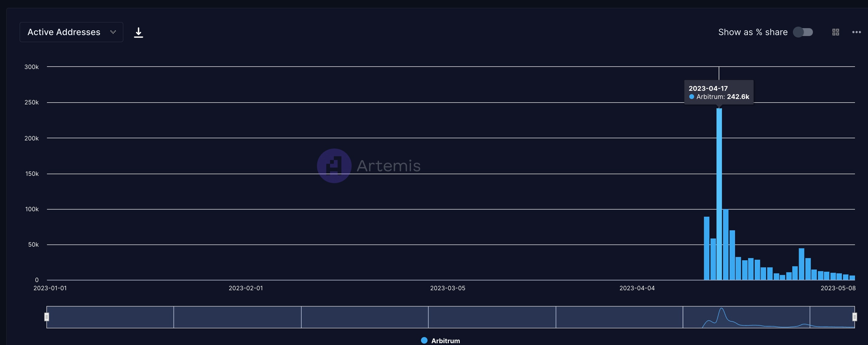This screenshot has width=868, height=345.
Task: Open the Active Addresses metric dropdown
Action: coord(71,32)
